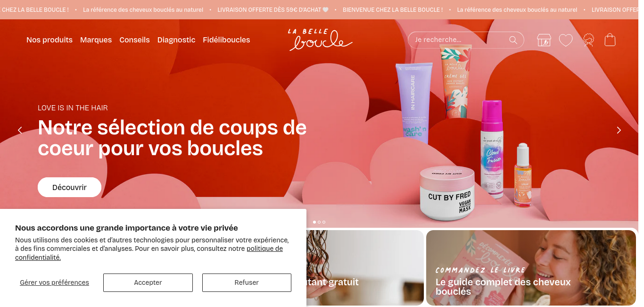Image resolution: width=644 pixels, height=307 pixels.
Task: Open the store locator shop icon
Action: pyautogui.click(x=544, y=40)
